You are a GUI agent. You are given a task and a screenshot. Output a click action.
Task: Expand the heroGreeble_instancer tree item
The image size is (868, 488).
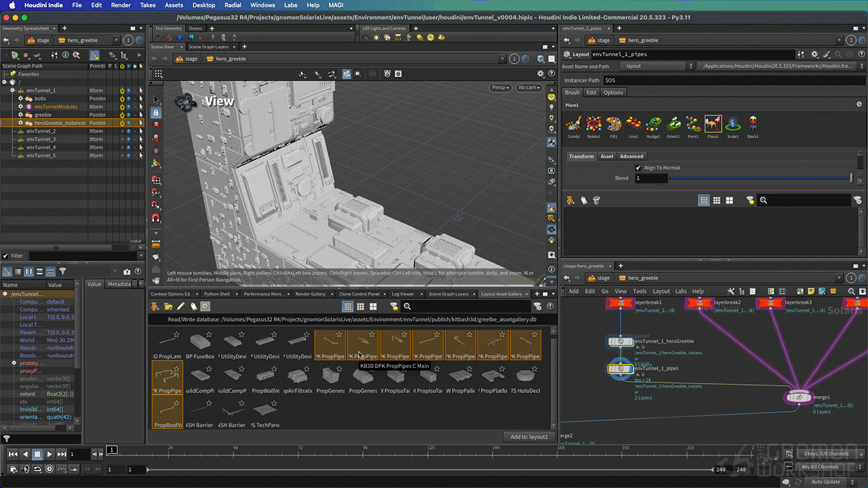(x=21, y=123)
